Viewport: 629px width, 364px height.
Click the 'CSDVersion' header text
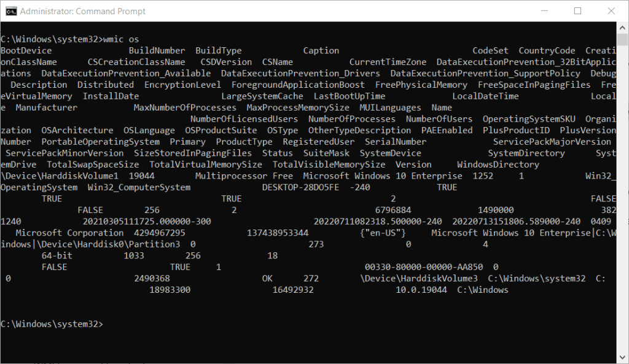coord(226,62)
